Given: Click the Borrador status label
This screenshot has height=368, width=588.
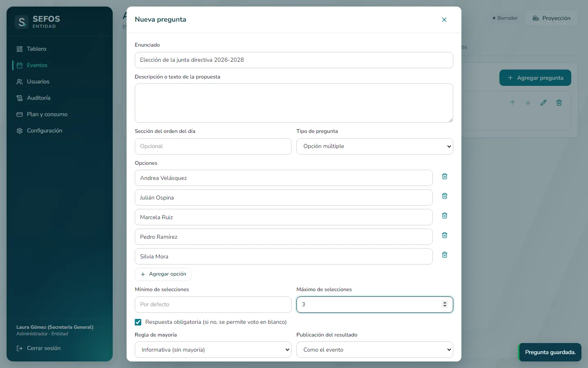Looking at the screenshot, I should click(x=505, y=18).
